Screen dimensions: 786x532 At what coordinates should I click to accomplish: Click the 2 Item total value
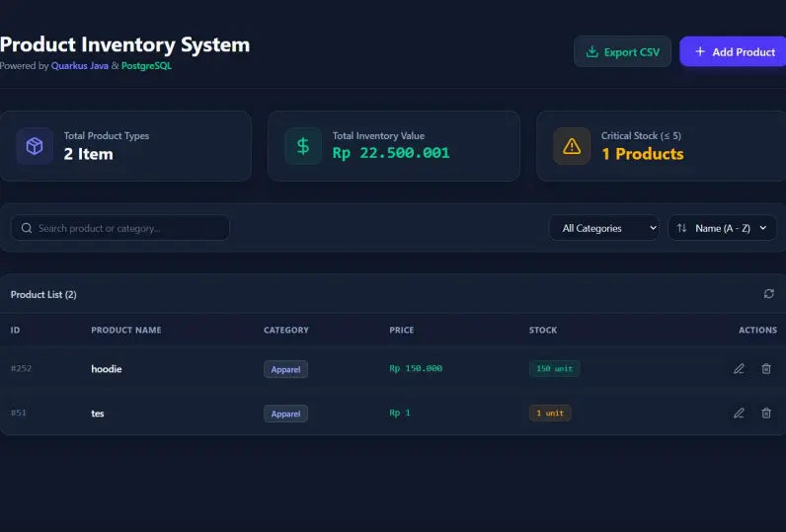[88, 154]
